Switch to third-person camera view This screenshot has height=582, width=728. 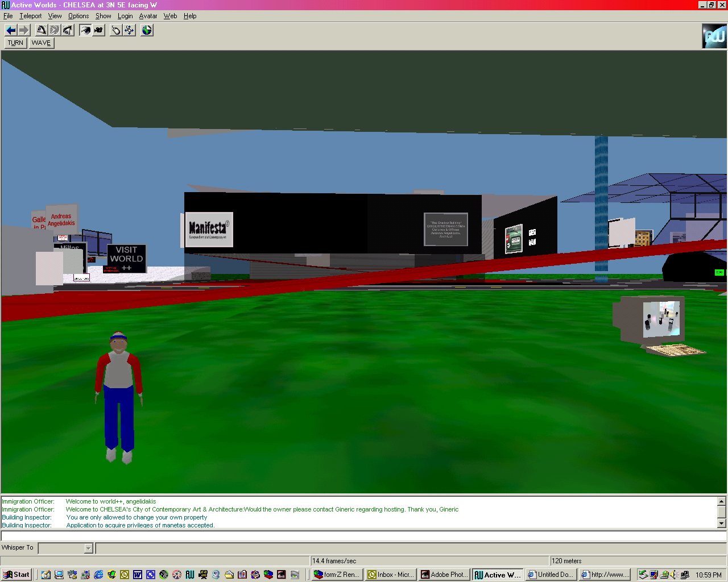pyautogui.click(x=98, y=30)
